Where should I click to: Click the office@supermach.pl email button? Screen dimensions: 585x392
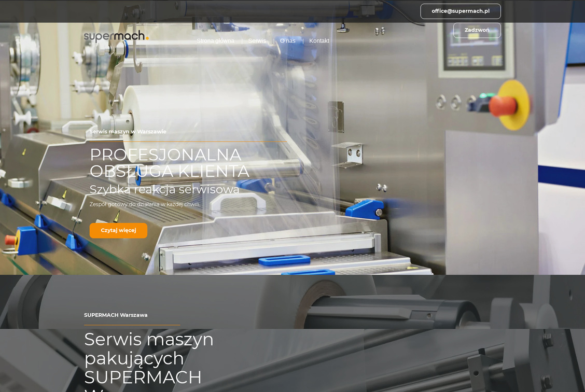coord(460,11)
